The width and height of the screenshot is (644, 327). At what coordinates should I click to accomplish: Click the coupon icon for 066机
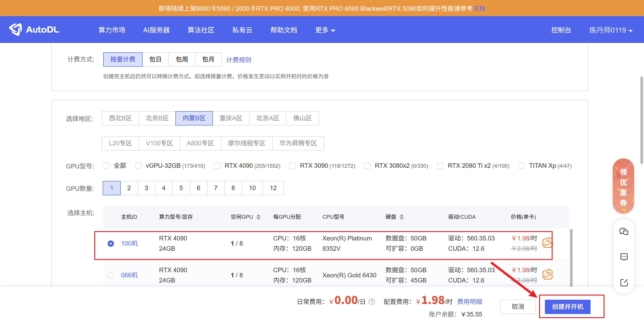[547, 274]
